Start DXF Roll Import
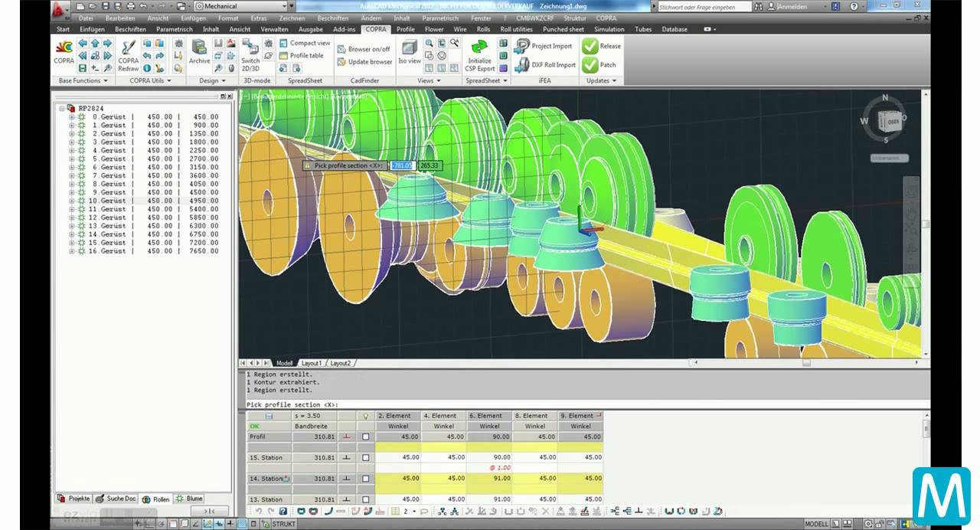The height and width of the screenshot is (530, 980). tap(546, 65)
